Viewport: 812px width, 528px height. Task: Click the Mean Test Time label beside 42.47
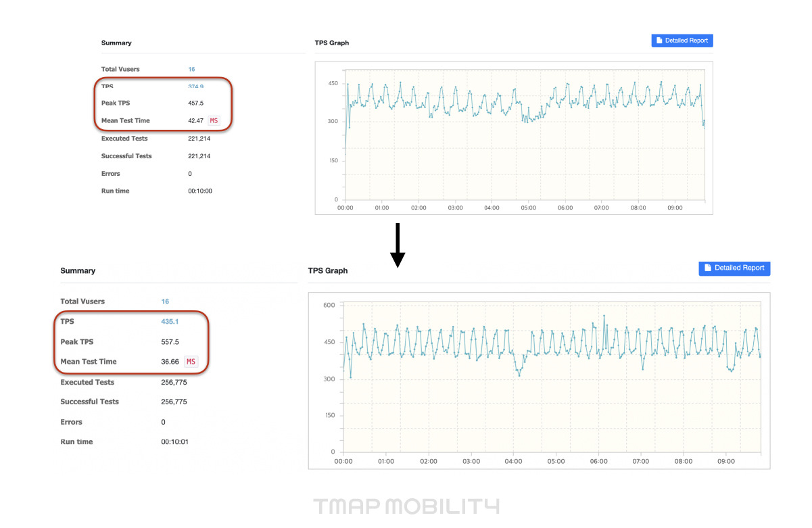pyautogui.click(x=126, y=120)
